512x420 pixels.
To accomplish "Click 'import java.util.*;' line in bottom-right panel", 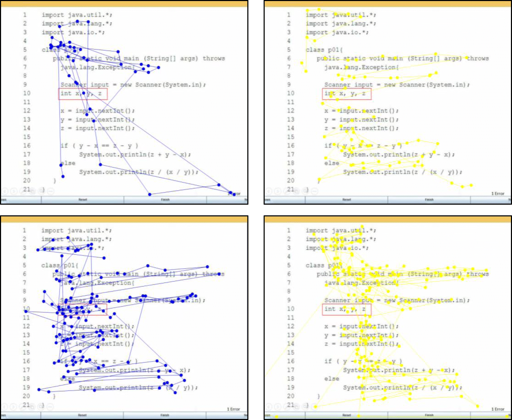I will pos(341,230).
